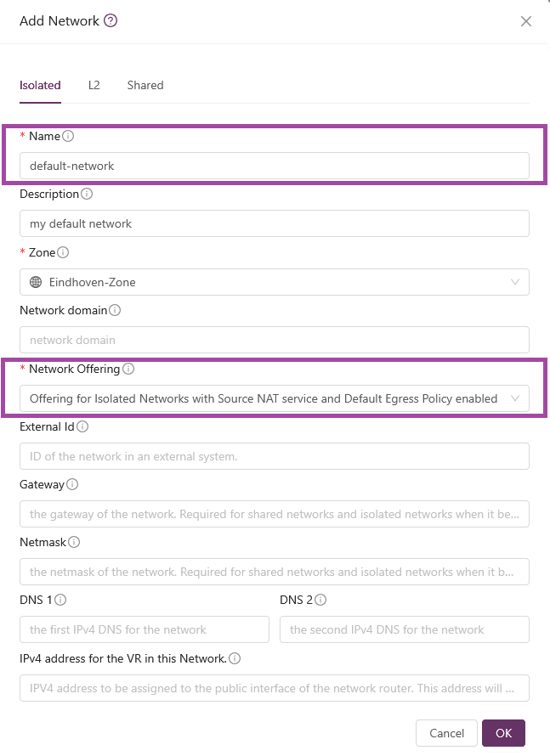Click the Network Offering info icon

[x=128, y=369]
